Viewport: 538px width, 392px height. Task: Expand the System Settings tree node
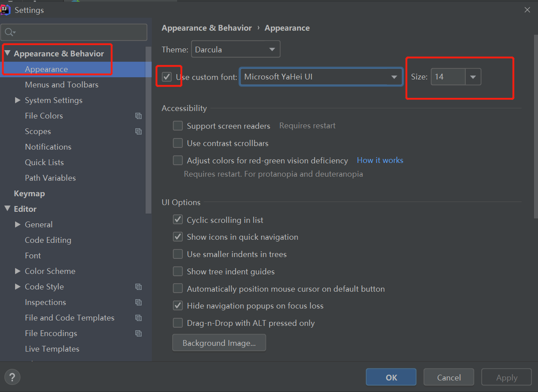[18, 100]
